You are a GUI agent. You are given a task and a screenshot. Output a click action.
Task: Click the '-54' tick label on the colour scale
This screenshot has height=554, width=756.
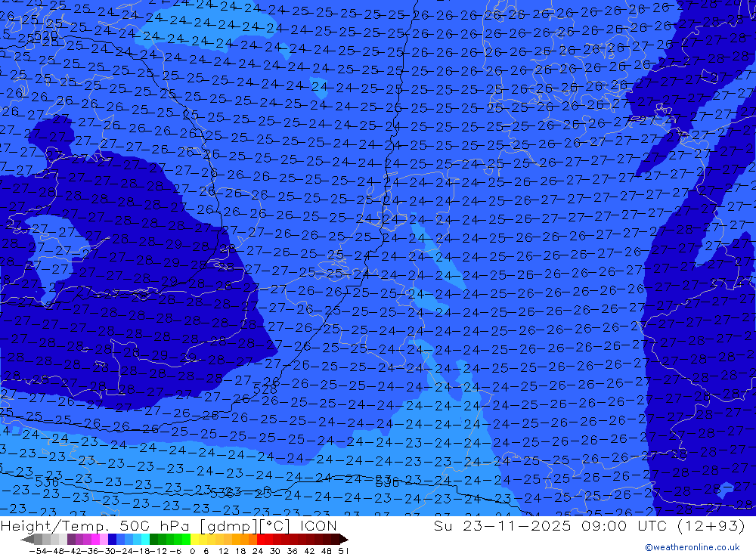[x=39, y=551]
